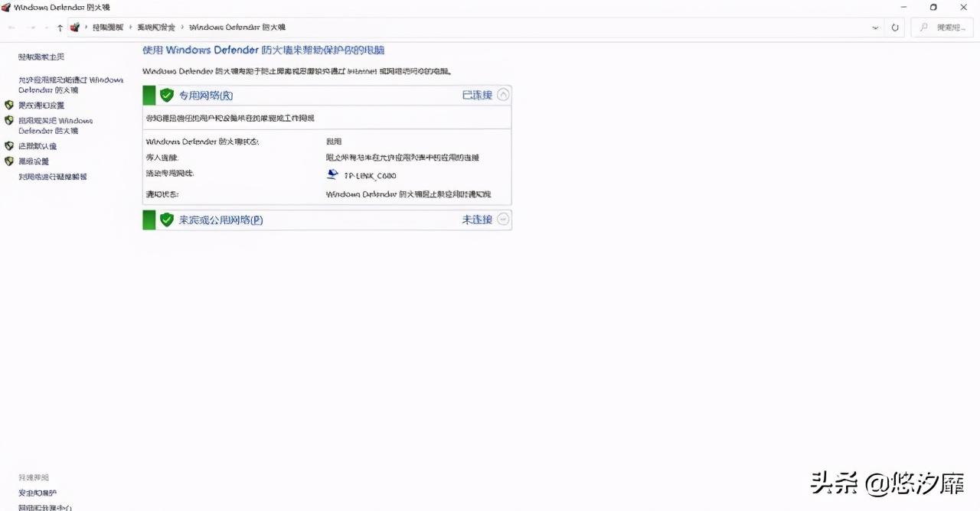980x511 pixels.
Task: Open 高级设置 in the sidebar
Action: 34,161
